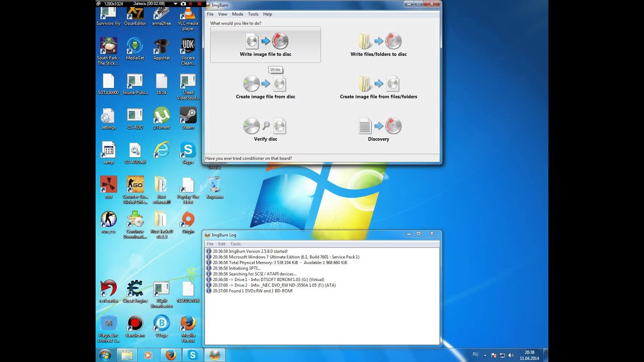Open VLC media player desktop shortcut
Image resolution: width=644 pixels, height=362 pixels.
[188, 18]
